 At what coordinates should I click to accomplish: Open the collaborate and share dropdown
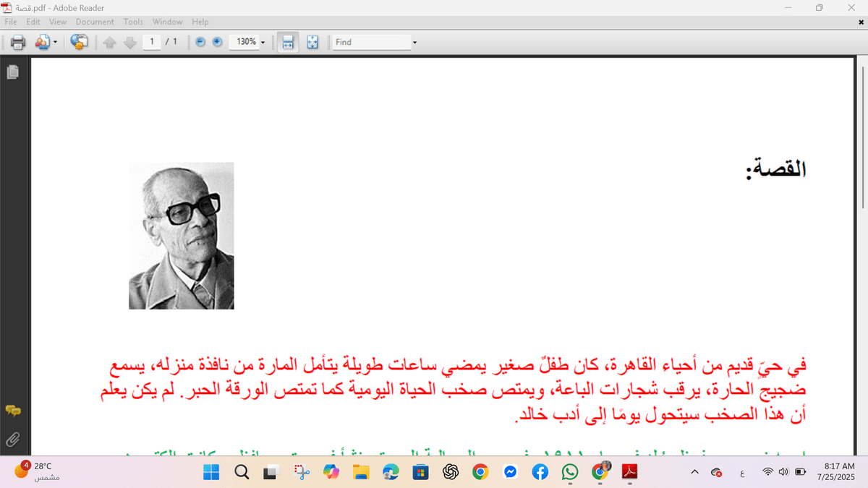click(46, 42)
